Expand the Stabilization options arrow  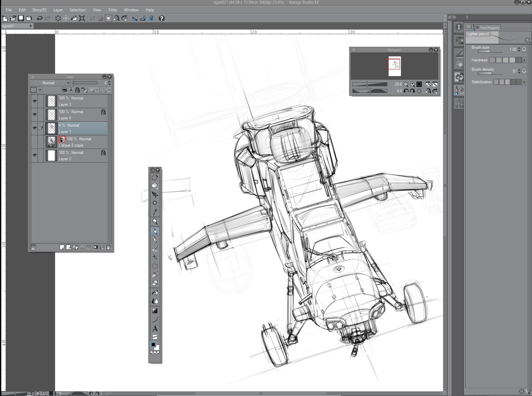pyautogui.click(x=524, y=82)
